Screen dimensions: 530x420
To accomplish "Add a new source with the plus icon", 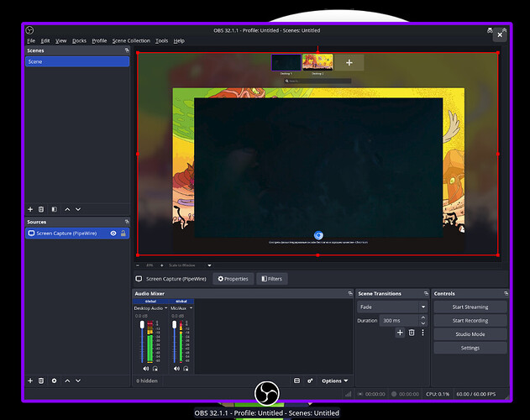I will point(30,381).
